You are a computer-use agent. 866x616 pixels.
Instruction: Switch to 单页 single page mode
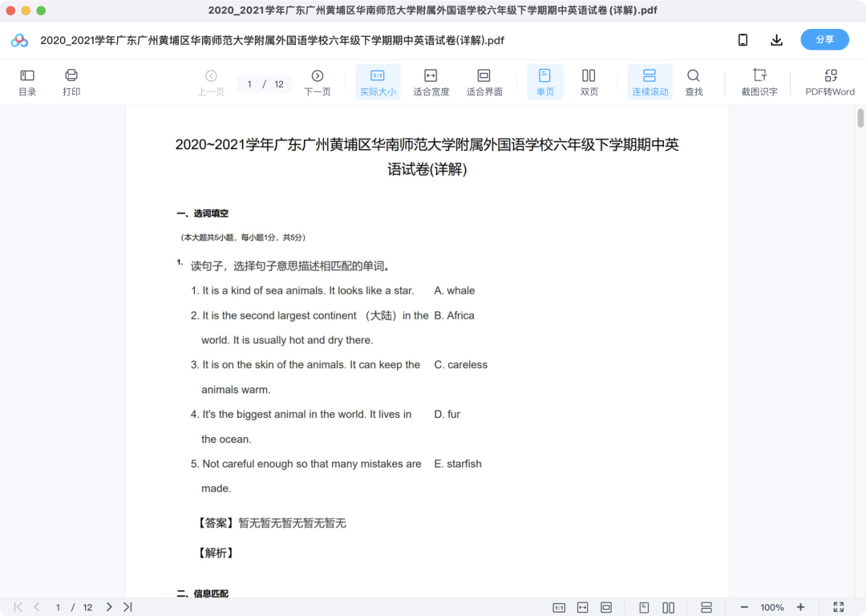click(x=544, y=83)
